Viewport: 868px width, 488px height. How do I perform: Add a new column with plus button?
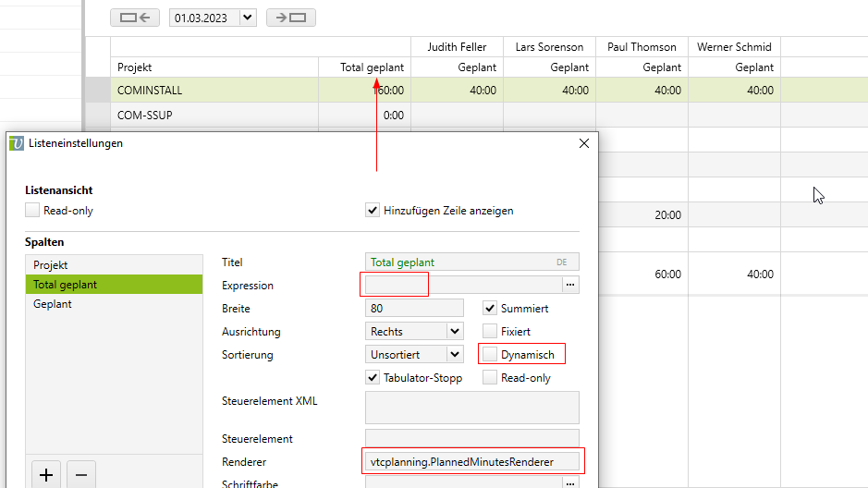46,475
